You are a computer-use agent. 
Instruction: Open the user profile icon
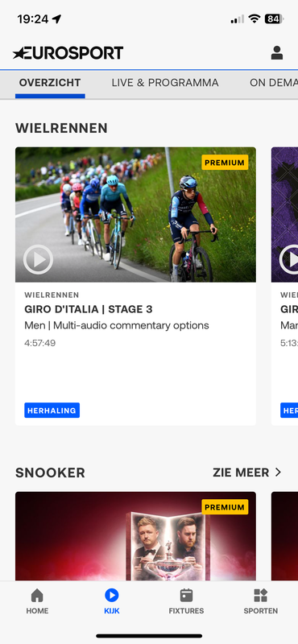pos(276,53)
